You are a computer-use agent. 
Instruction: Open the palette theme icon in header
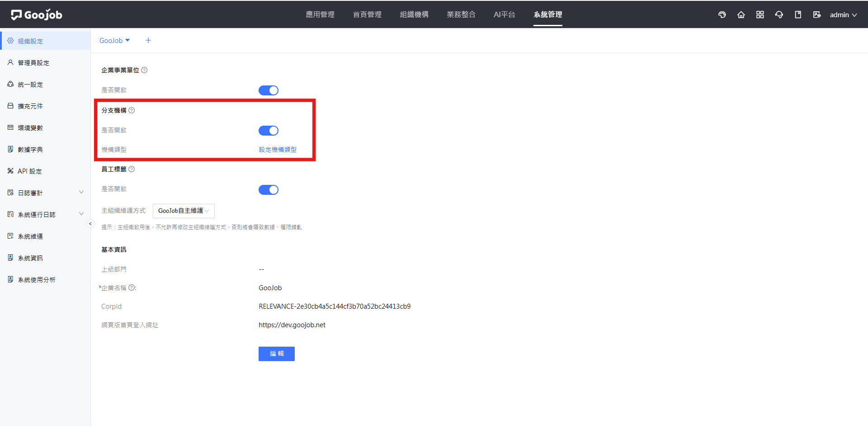pos(722,15)
